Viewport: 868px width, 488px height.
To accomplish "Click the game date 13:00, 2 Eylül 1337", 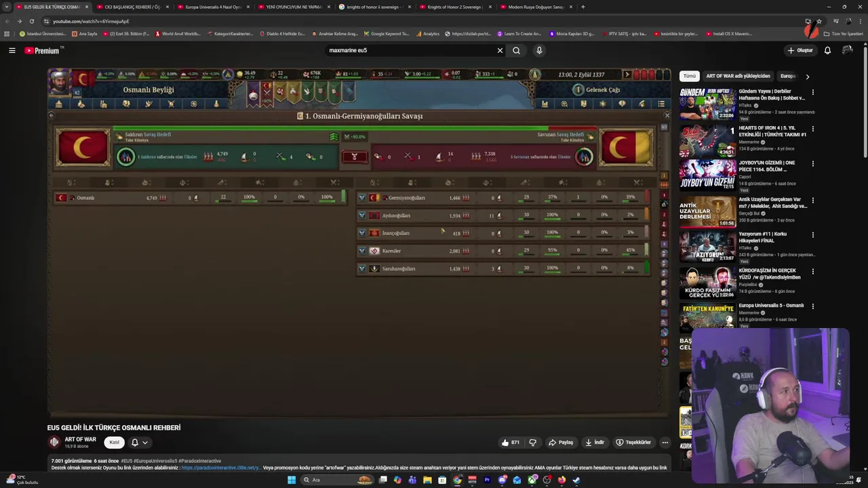I will coord(581,75).
